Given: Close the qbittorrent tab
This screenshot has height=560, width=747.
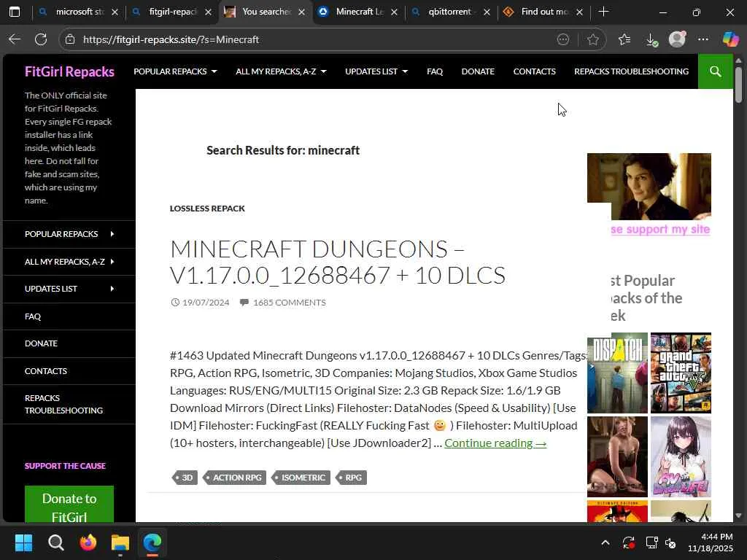Looking at the screenshot, I should 487,12.
